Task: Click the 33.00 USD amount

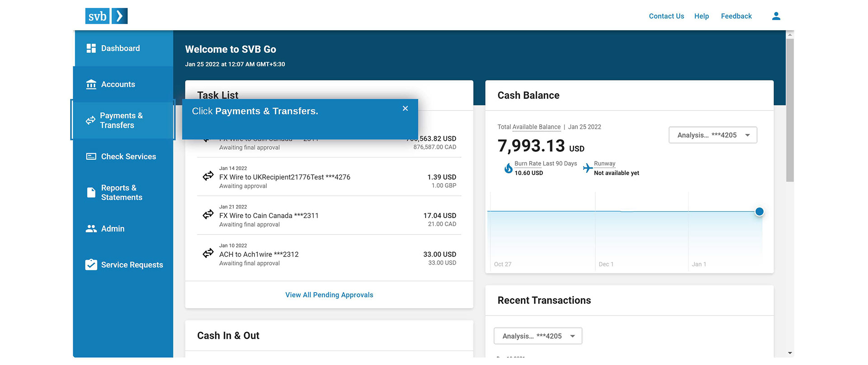Action: (439, 255)
